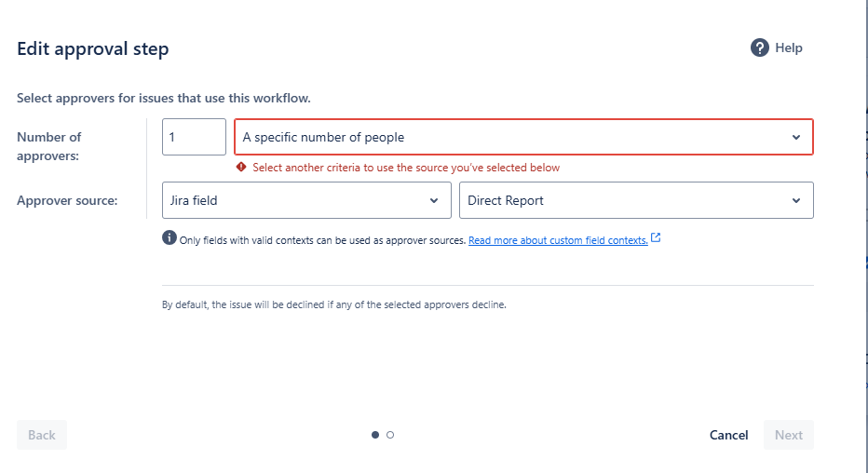The image size is (868, 473).
Task: Click the chevron arrow on Direct Report dropdown
Action: [x=796, y=201]
